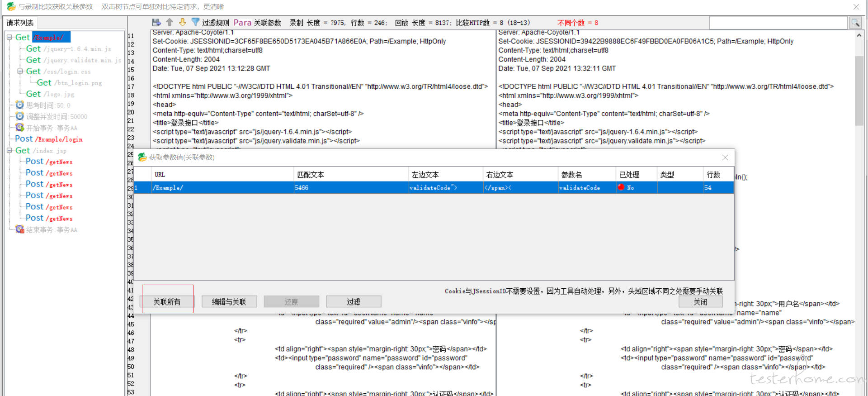Select Get /index.jsp request
The width and height of the screenshot is (868, 396).
pyautogui.click(x=41, y=150)
